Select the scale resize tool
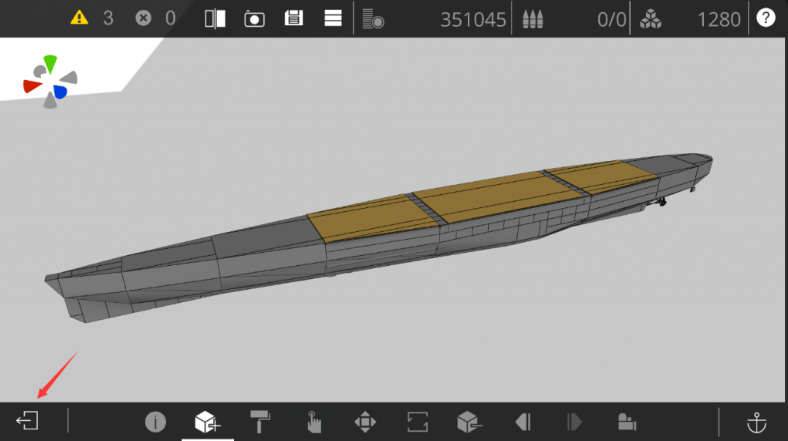788x441 pixels. pyautogui.click(x=417, y=421)
